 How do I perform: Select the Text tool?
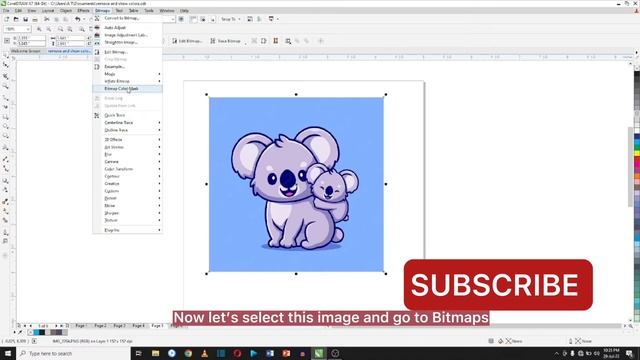click(6, 147)
